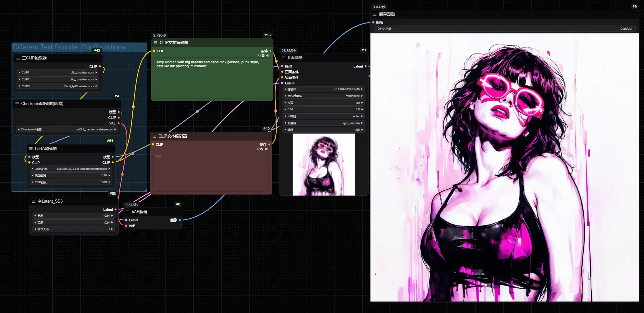The image size is (644, 313).
Task: Decrease CLIP强度 value with left arrow
Action: coord(33,182)
